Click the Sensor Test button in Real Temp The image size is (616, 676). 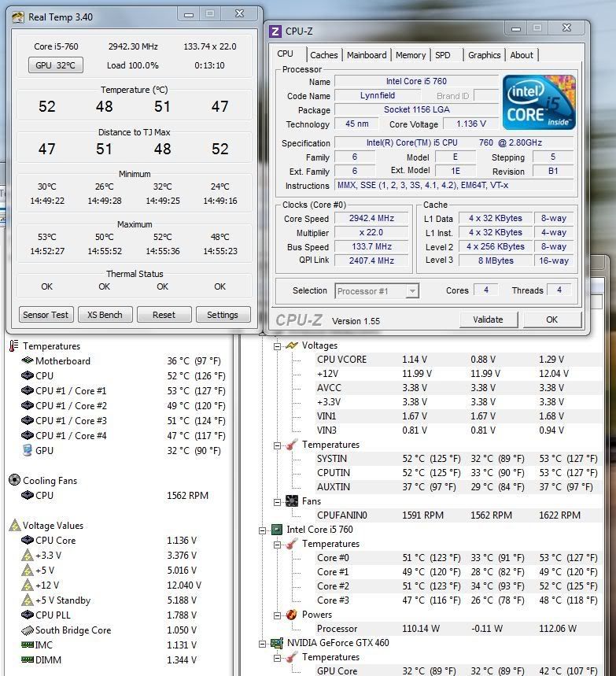click(46, 315)
